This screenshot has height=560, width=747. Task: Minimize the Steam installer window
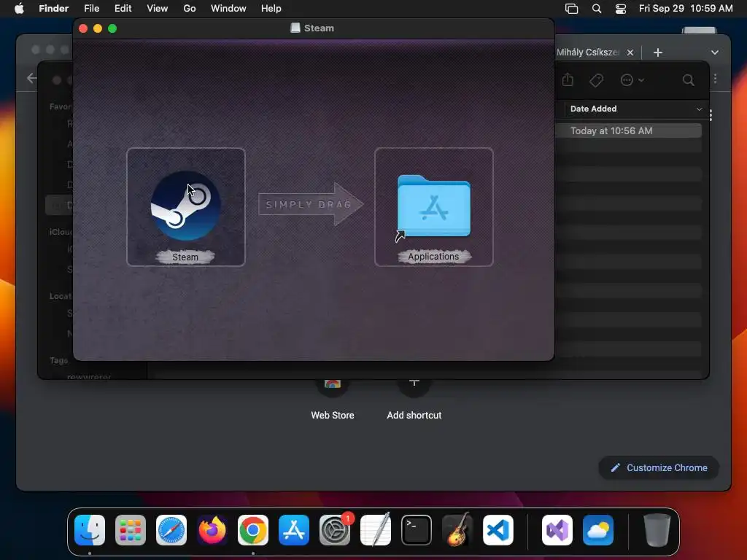pos(98,28)
